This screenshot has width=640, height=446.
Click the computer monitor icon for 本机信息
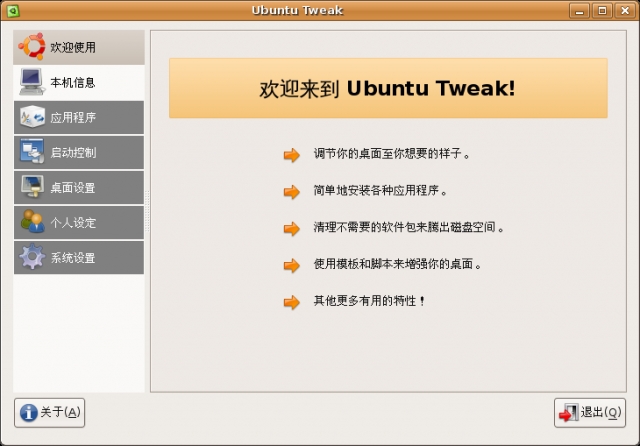(x=31, y=82)
